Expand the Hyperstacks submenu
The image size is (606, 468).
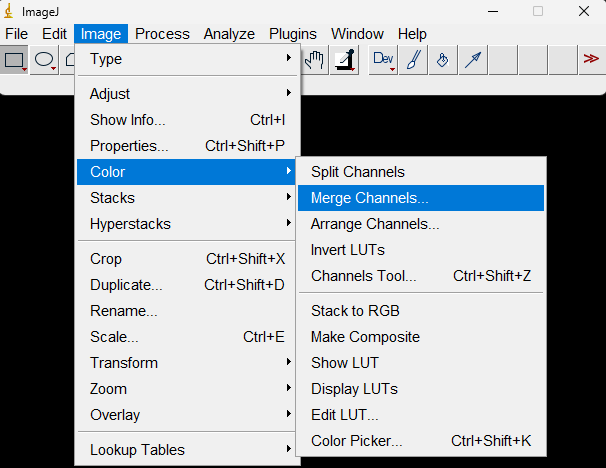[187, 224]
